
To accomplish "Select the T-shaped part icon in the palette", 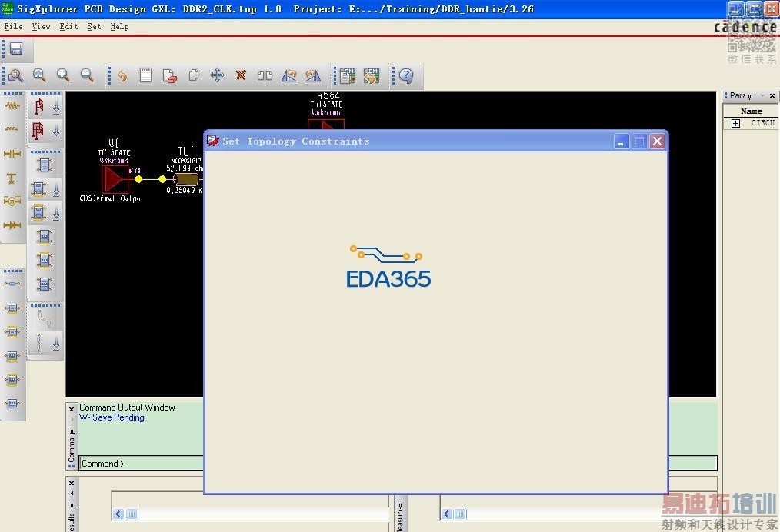I will coord(12,178).
